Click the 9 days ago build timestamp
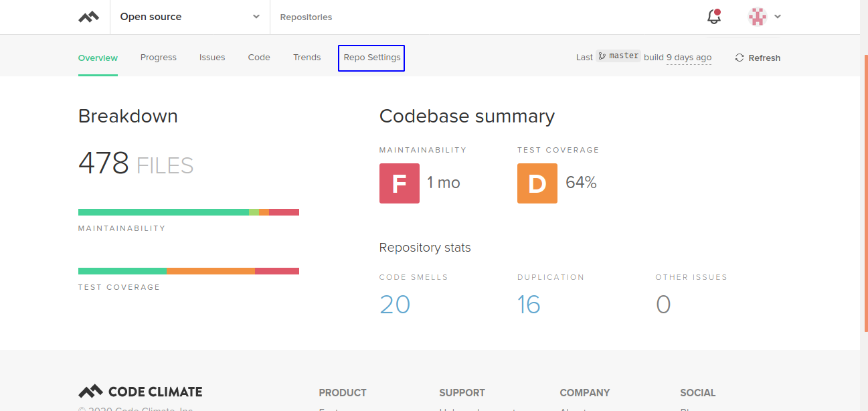The image size is (868, 411). pyautogui.click(x=689, y=58)
